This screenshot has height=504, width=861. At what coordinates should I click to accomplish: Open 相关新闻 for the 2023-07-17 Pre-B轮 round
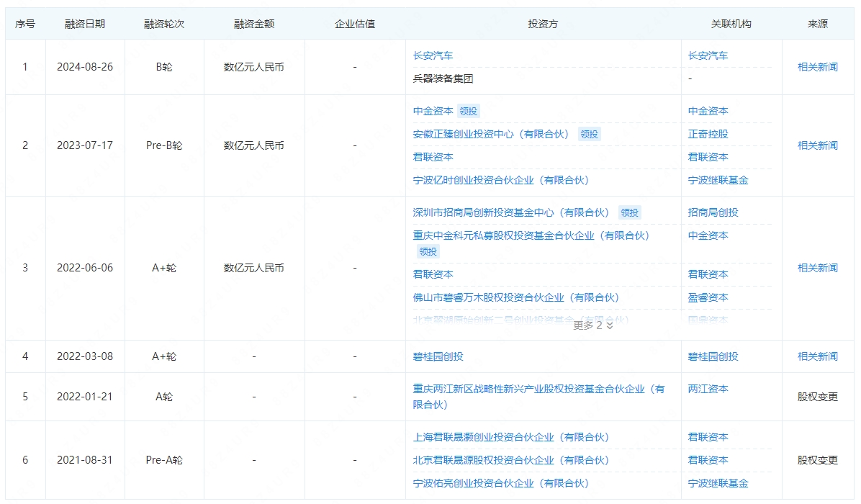tap(818, 145)
